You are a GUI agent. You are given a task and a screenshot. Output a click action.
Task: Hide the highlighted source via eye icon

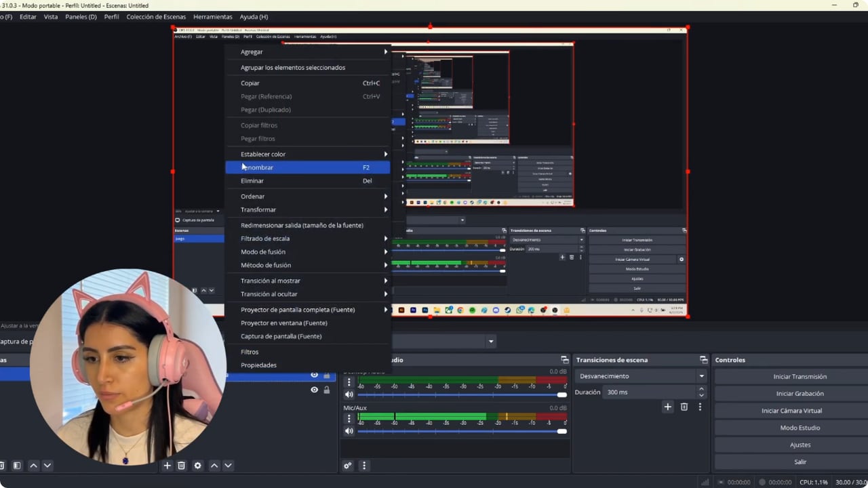pyautogui.click(x=314, y=375)
